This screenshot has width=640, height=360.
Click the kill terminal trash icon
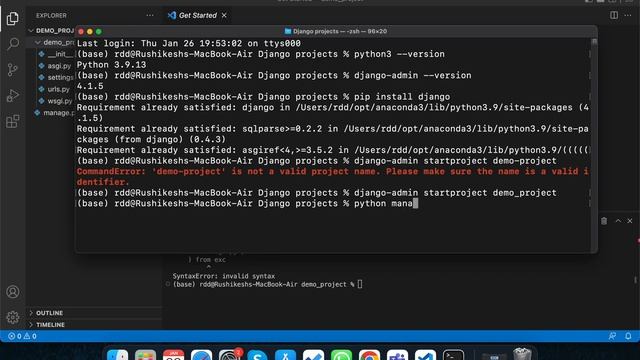click(604, 221)
